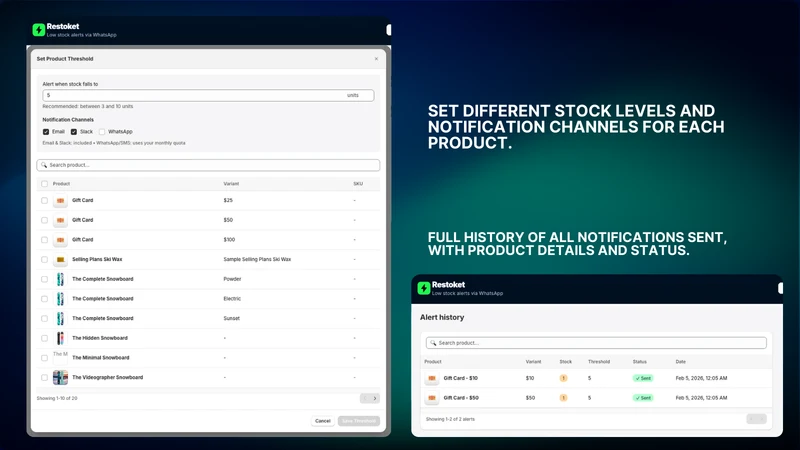Screen dimensions: 800x450
Task: Click the Gift Card $50 row thumbnail
Action: 60,220
